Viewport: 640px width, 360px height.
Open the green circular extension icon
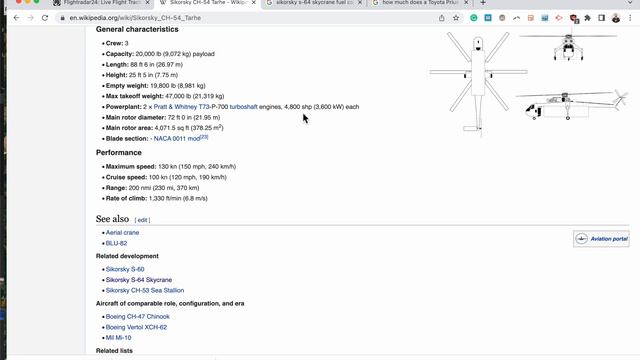(x=473, y=18)
